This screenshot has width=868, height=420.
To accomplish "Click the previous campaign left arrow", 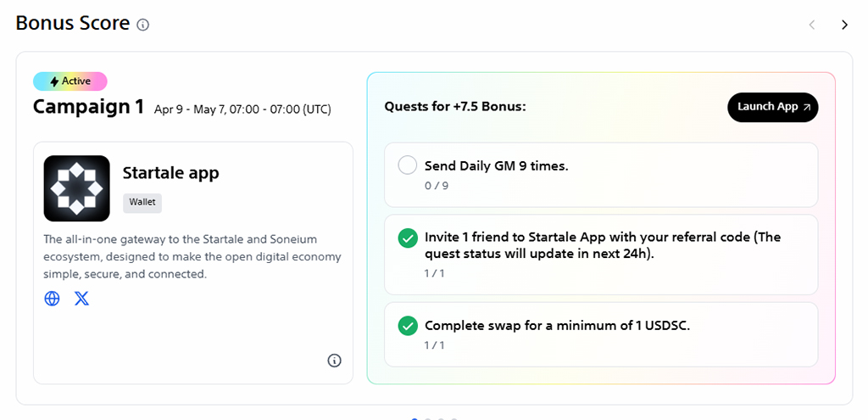I will click(812, 25).
